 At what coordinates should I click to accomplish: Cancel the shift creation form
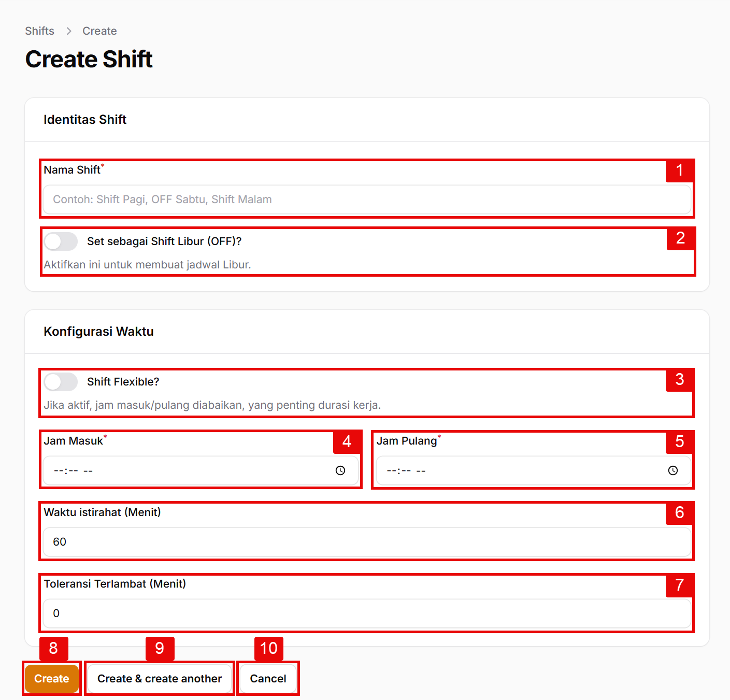(x=268, y=679)
